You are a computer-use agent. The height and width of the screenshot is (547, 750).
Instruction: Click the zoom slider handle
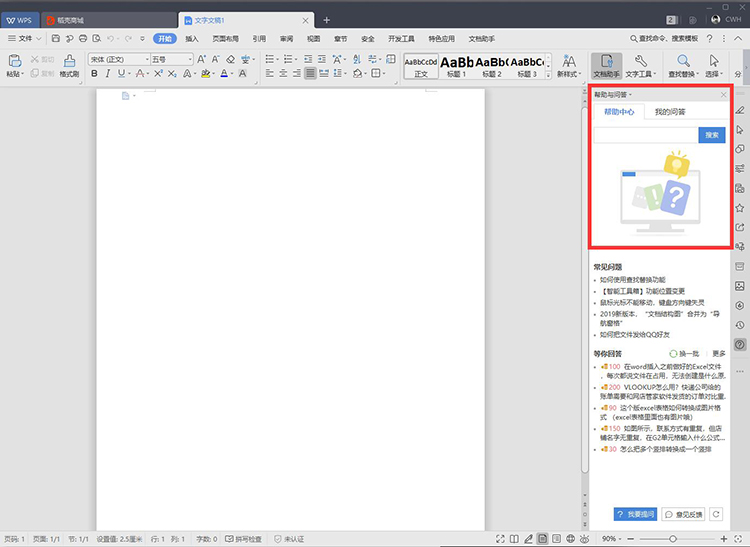click(x=673, y=539)
